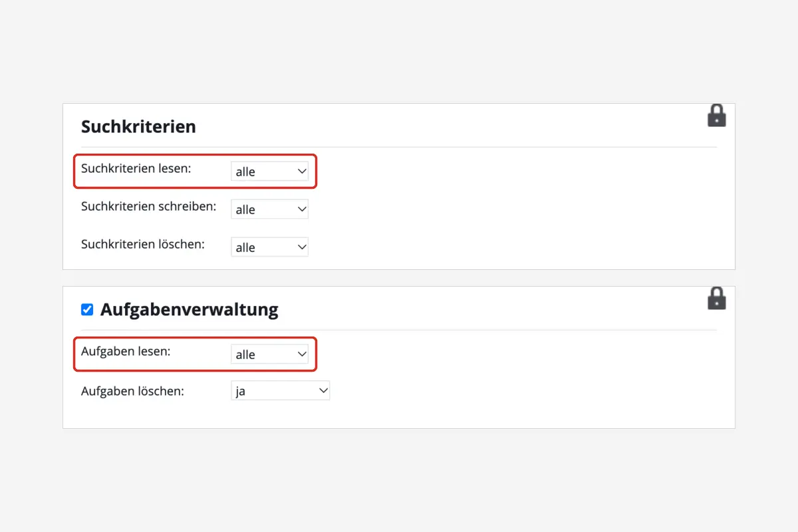Open the Suchkriterien lesen dropdown
Screen dimensions: 798x532
tap(270, 172)
